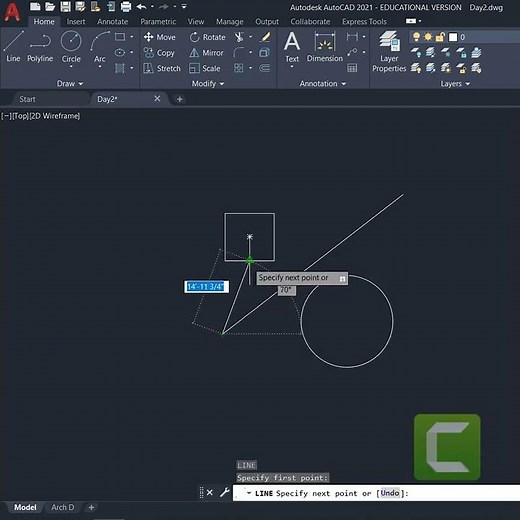Click the layer Freeze icon
The image size is (520, 520).
click(446, 52)
